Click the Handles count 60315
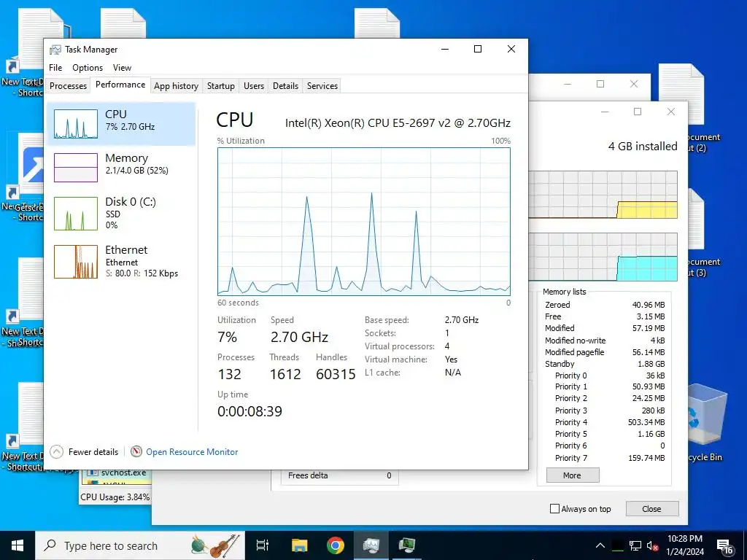747x560 pixels. click(x=336, y=374)
